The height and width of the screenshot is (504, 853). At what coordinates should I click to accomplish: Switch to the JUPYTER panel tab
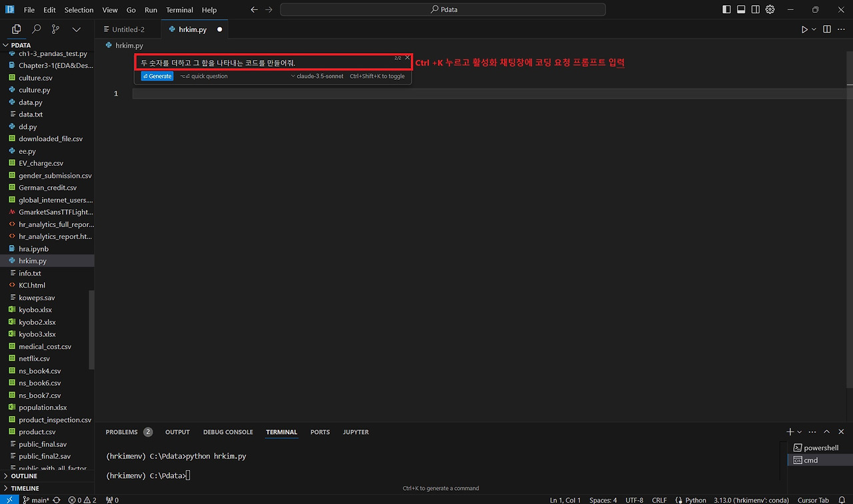pyautogui.click(x=356, y=432)
